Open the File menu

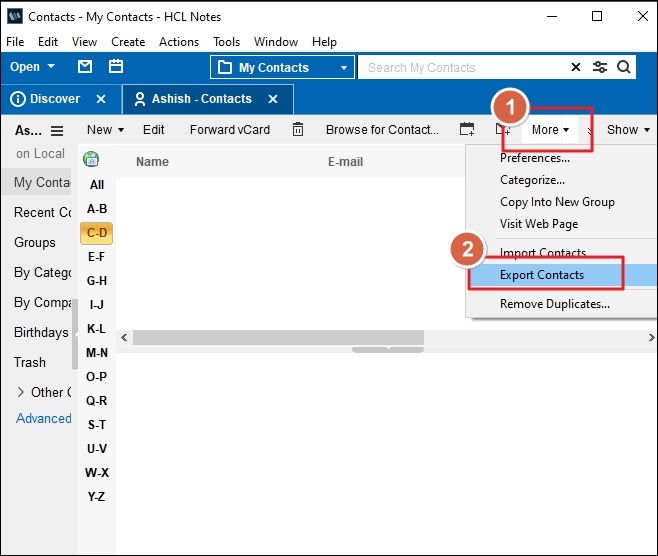point(15,42)
